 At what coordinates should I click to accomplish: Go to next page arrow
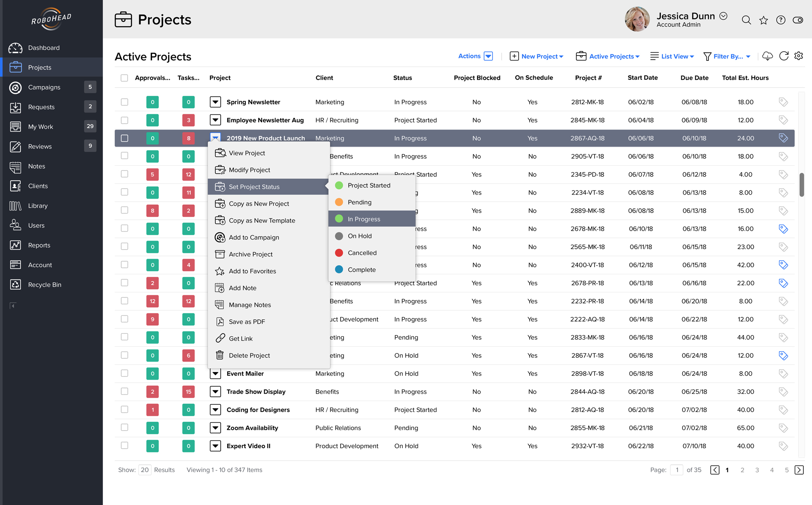[799, 470]
